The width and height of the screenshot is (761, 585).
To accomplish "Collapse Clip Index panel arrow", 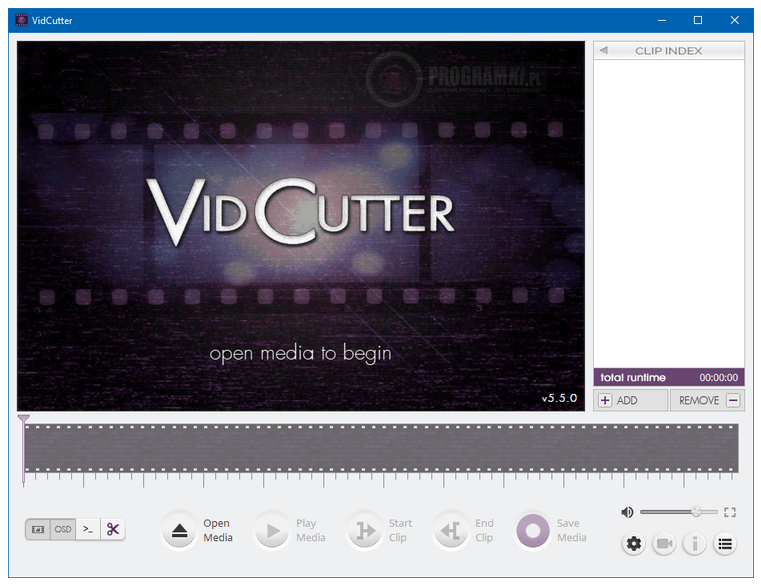I will [604, 50].
